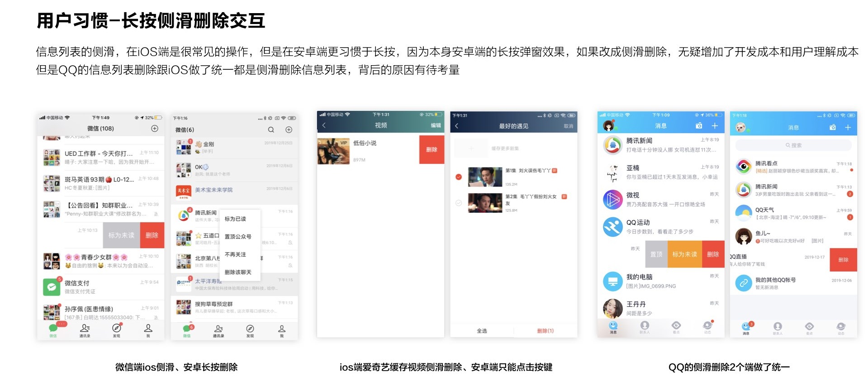Tap red 删除 in iOS QQ swipe actions
The image size is (868, 382).
pyautogui.click(x=713, y=254)
